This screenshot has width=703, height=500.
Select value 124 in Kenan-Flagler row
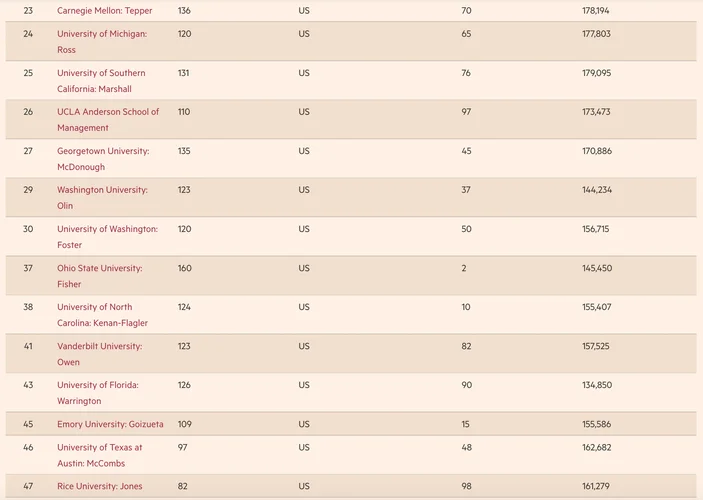184,307
